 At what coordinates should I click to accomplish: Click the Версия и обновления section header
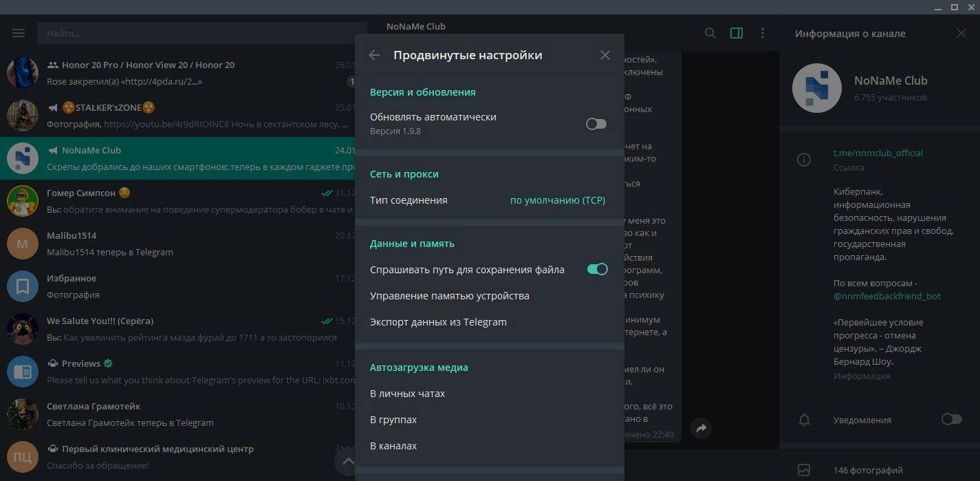coord(423,92)
